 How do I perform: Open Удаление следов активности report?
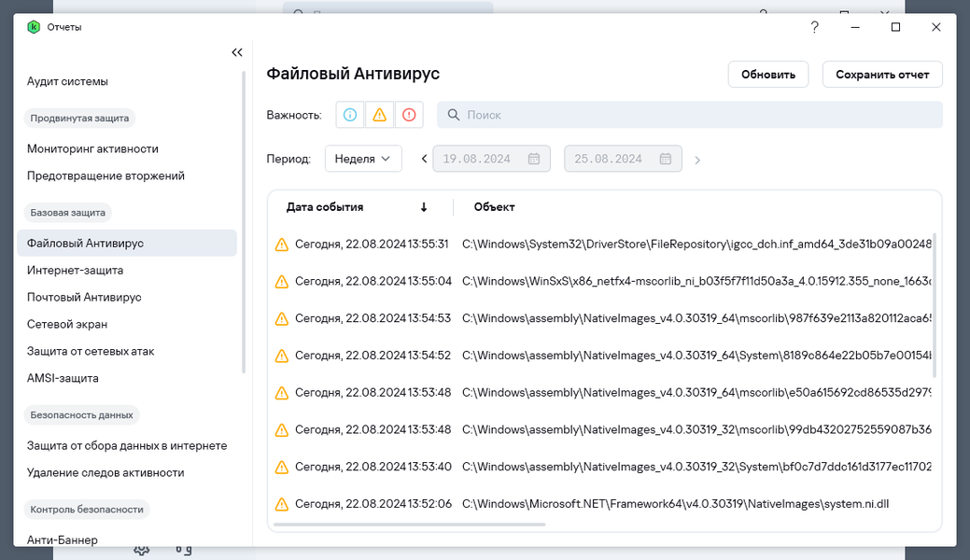105,473
